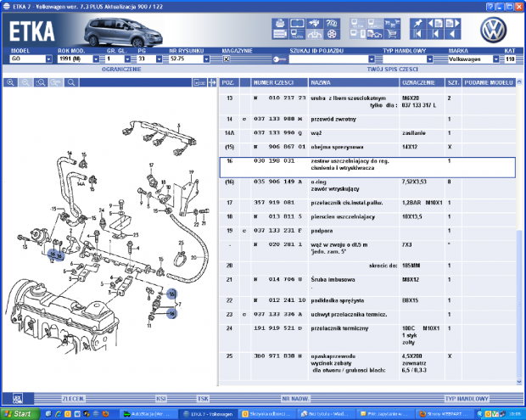
Task: Click the pushpin icon in toolbar
Action: 417,23
